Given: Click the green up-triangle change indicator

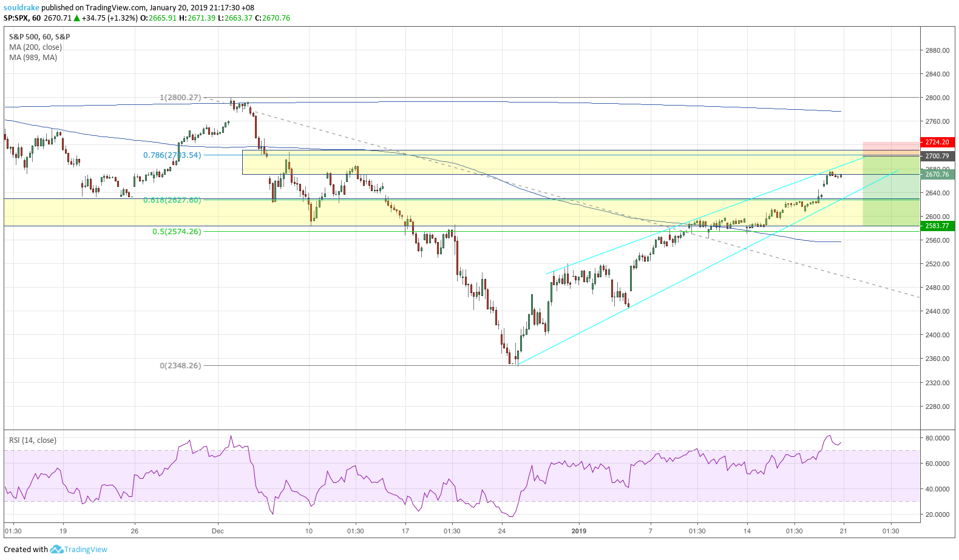Looking at the screenshot, I should [x=77, y=18].
